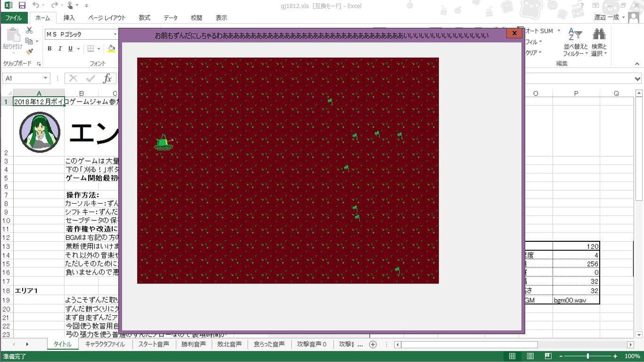Viewport: 644px width, 362px height.
Task: Open the clipboard group dialog launcher
Action: [x=38, y=64]
